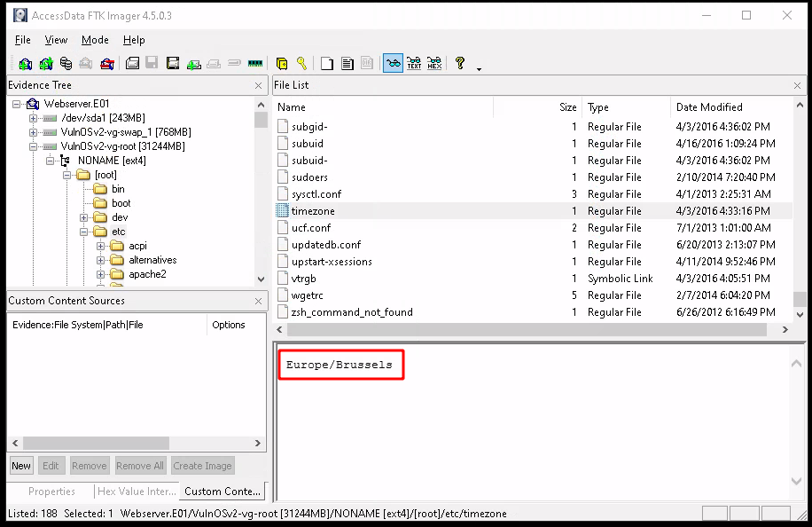Screen dimensions: 812x527
Task: Expand the VulnOSv2-vg-swap_1 node
Action: pyautogui.click(x=33, y=133)
